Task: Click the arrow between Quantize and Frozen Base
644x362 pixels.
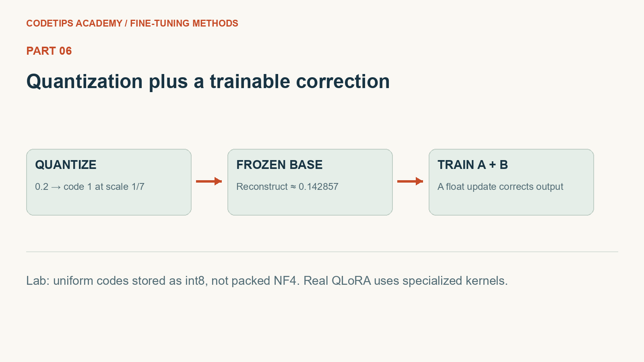Action: [209, 181]
